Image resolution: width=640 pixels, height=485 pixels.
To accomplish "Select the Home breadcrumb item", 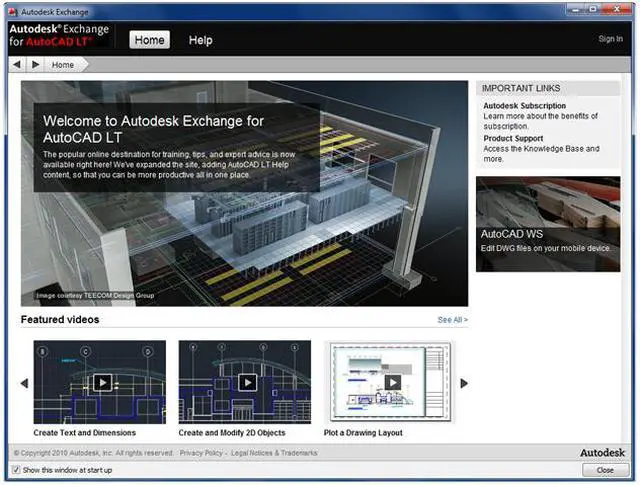I will pos(63,64).
